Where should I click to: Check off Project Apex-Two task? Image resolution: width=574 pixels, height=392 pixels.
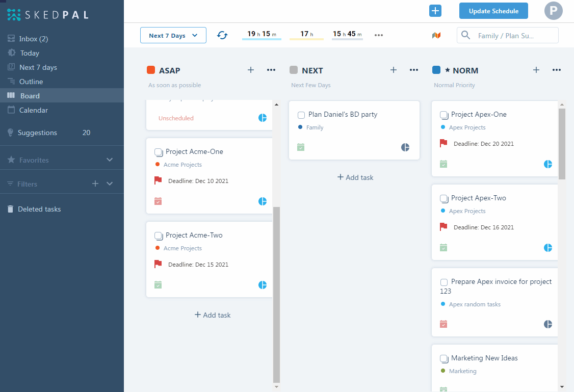tap(444, 198)
